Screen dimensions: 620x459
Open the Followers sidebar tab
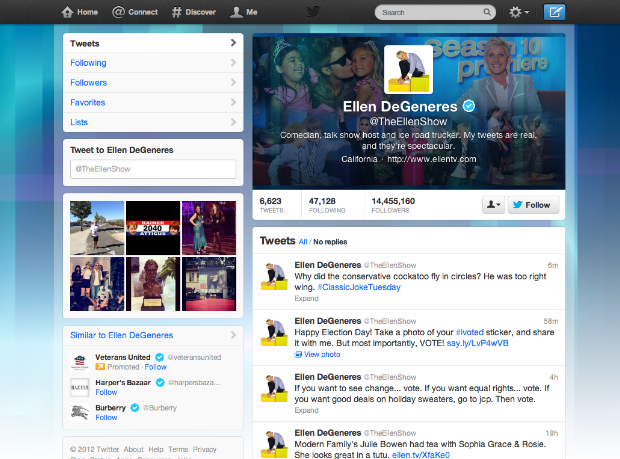coord(153,82)
